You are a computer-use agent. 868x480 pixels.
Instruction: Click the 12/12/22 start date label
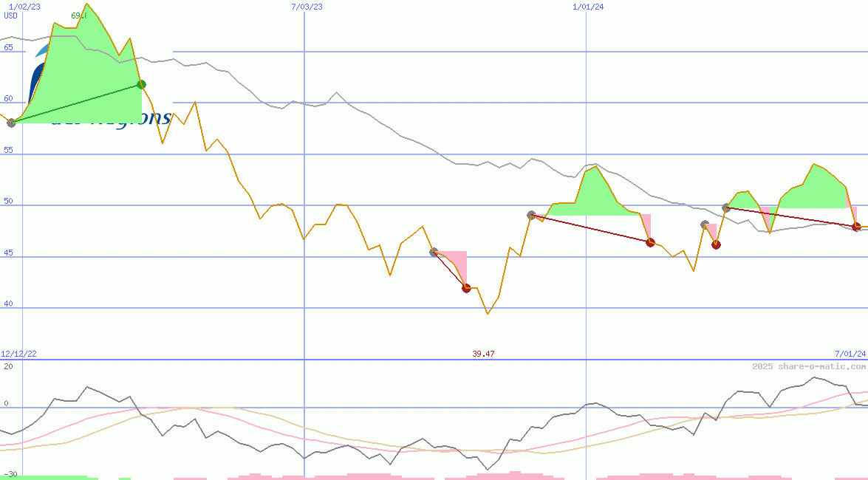[18, 354]
